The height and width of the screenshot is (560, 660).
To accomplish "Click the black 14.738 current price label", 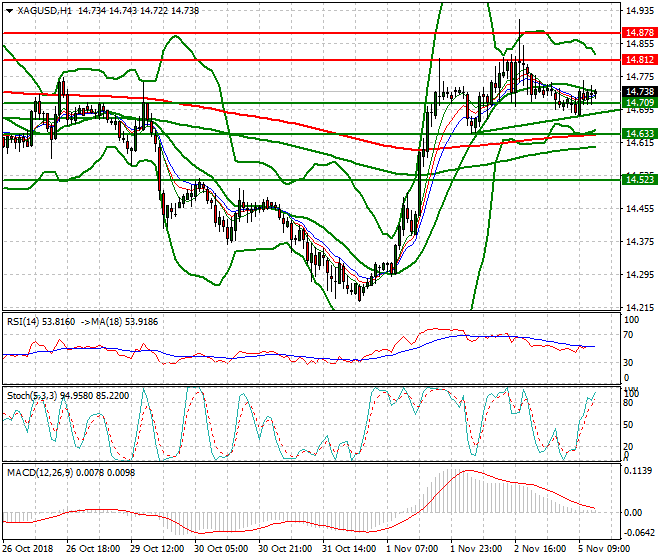I will click(x=639, y=92).
